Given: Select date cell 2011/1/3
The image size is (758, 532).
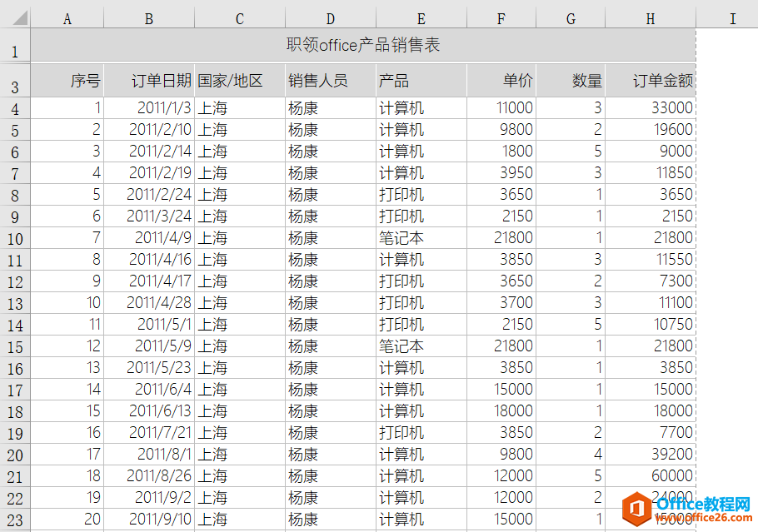Looking at the screenshot, I should [x=149, y=107].
